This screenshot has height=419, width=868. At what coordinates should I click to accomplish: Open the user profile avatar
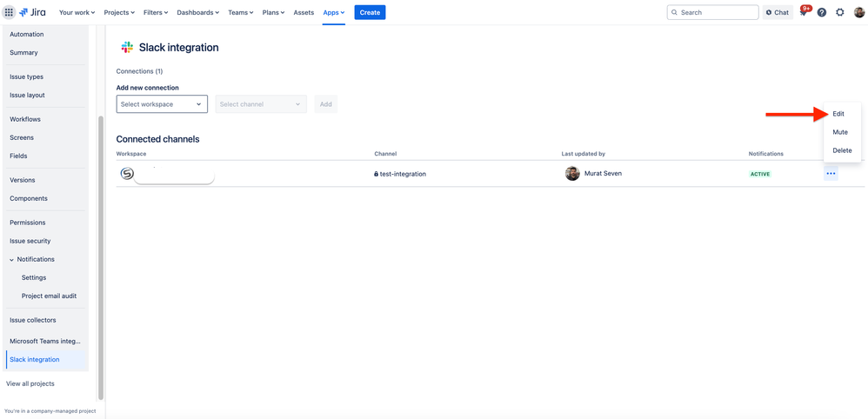(858, 12)
